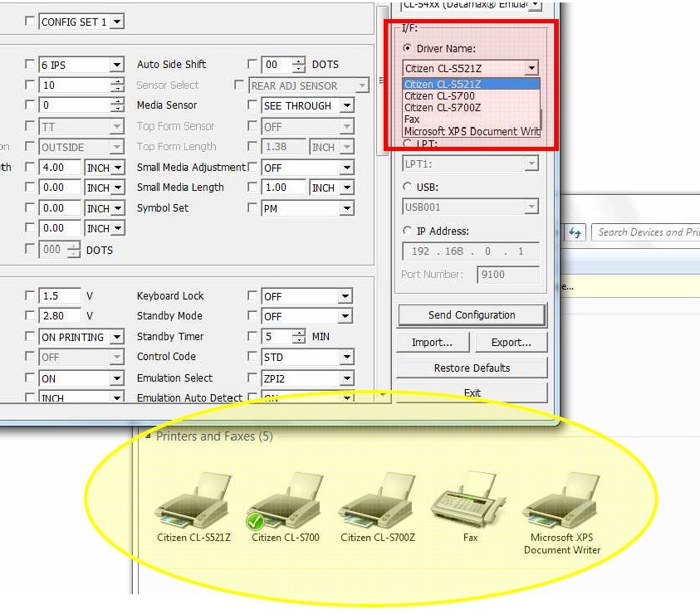This screenshot has width=700, height=614.
Task: Open the Emulation Select ZPI2 dropdown
Action: (347, 378)
